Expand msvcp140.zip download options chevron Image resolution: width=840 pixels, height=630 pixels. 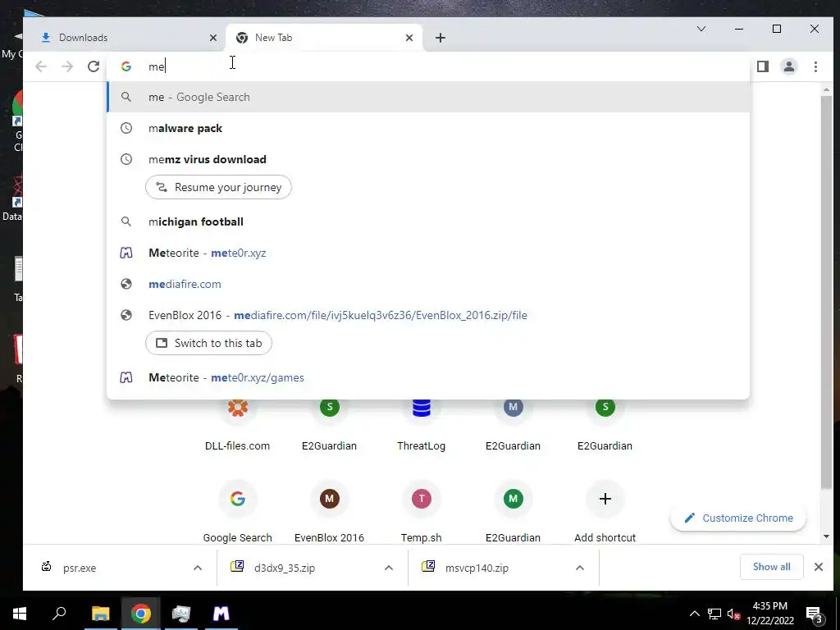pos(580,568)
